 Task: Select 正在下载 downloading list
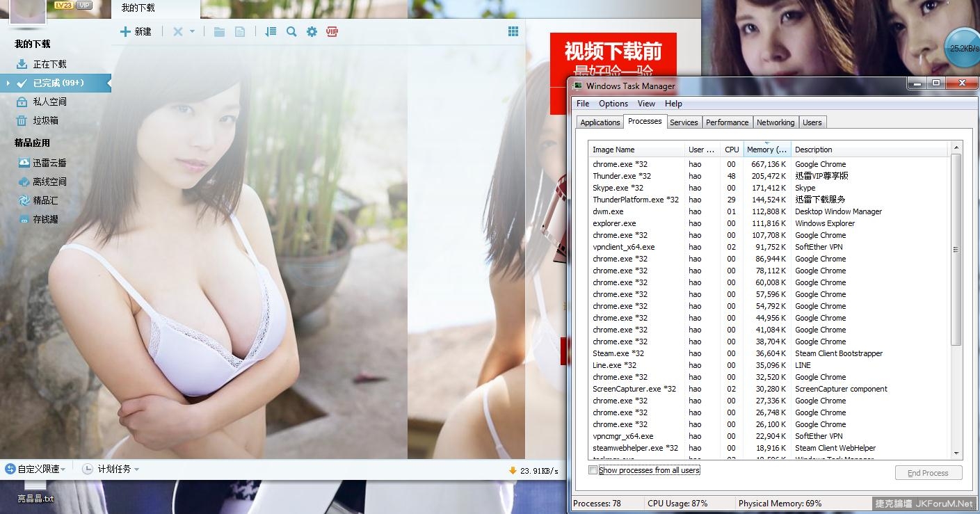click(x=49, y=64)
